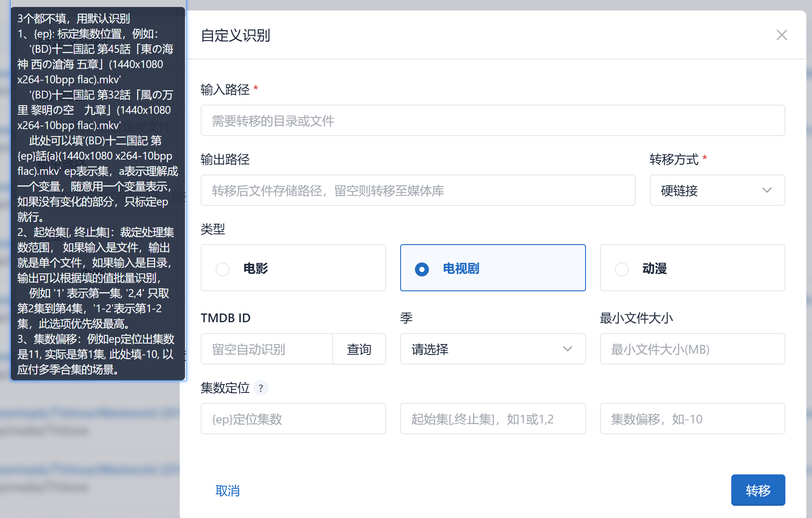Click the {ep}定位集数 input field
This screenshot has width=812, height=518.
coord(293,419)
